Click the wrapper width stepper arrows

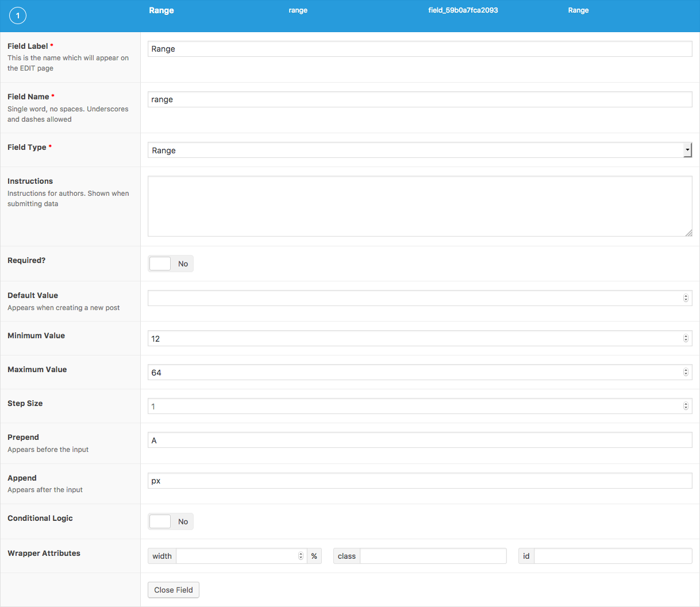tap(301, 556)
